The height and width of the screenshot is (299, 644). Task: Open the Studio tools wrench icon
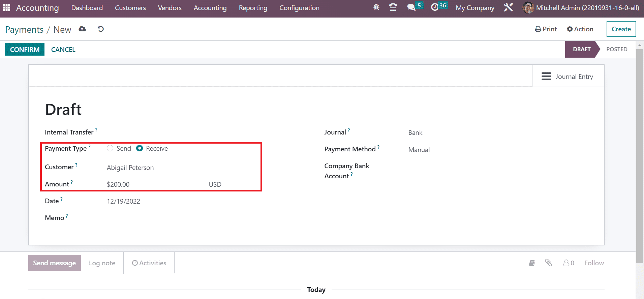(508, 7)
